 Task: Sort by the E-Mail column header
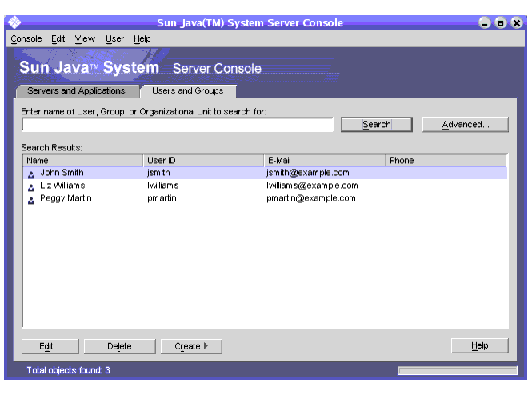[x=325, y=161]
